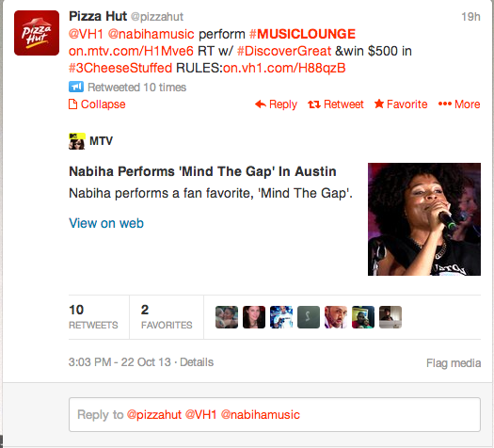
Task: Open the View on web link
Action: pyautogui.click(x=106, y=223)
